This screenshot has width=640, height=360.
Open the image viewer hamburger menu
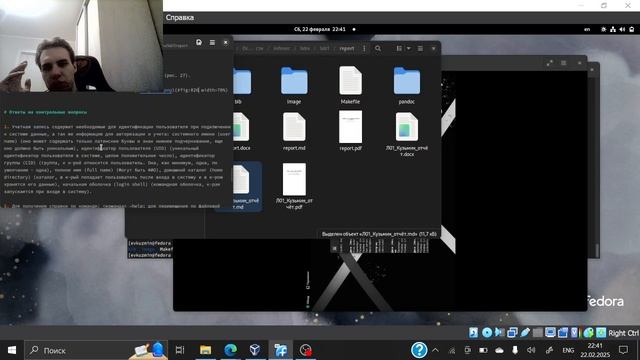click(564, 63)
